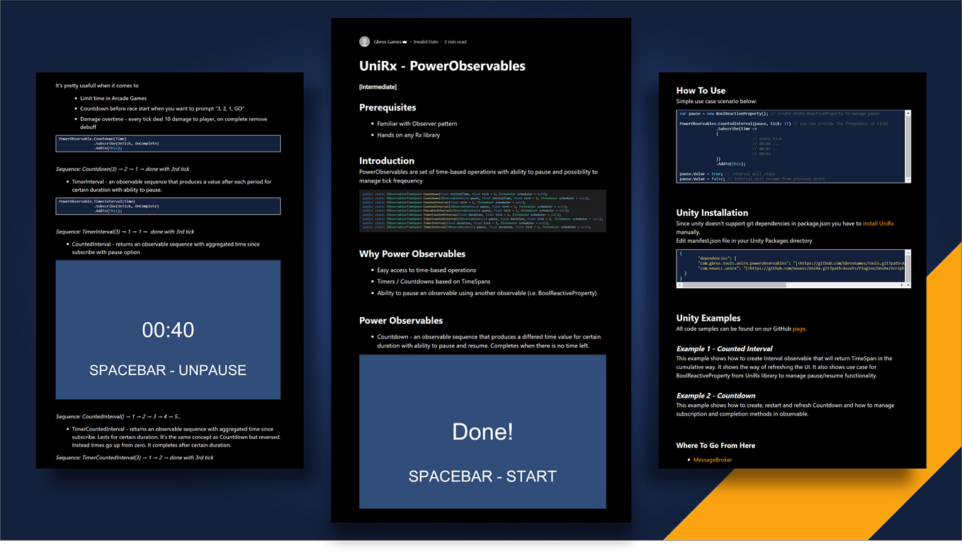Open the GitHub page link under Unity Examples
Screen dimensions: 962x560
coord(800,328)
